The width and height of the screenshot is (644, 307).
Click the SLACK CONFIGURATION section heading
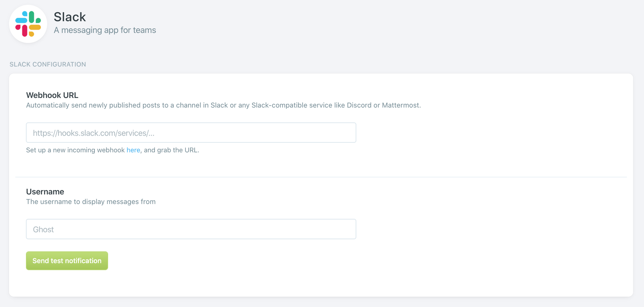pos(48,64)
